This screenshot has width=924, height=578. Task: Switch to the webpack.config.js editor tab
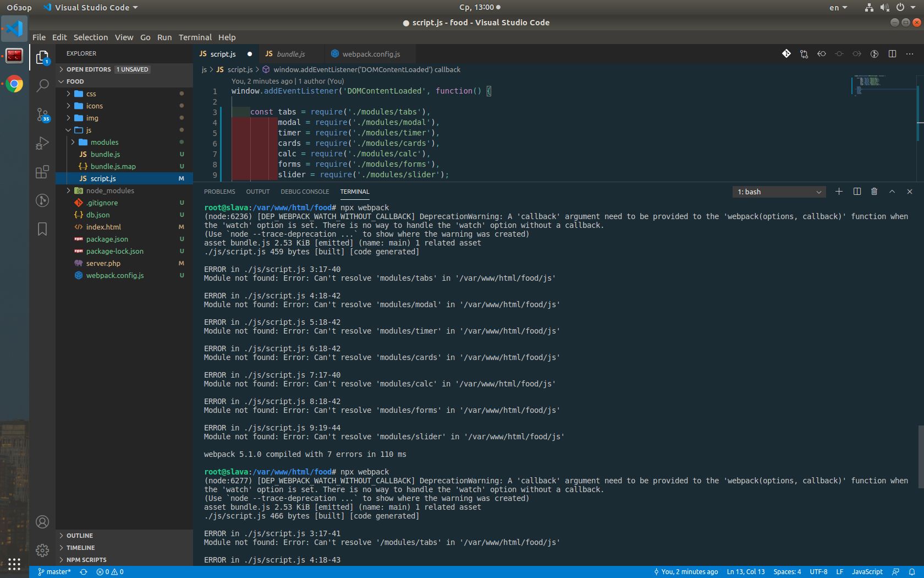(371, 54)
